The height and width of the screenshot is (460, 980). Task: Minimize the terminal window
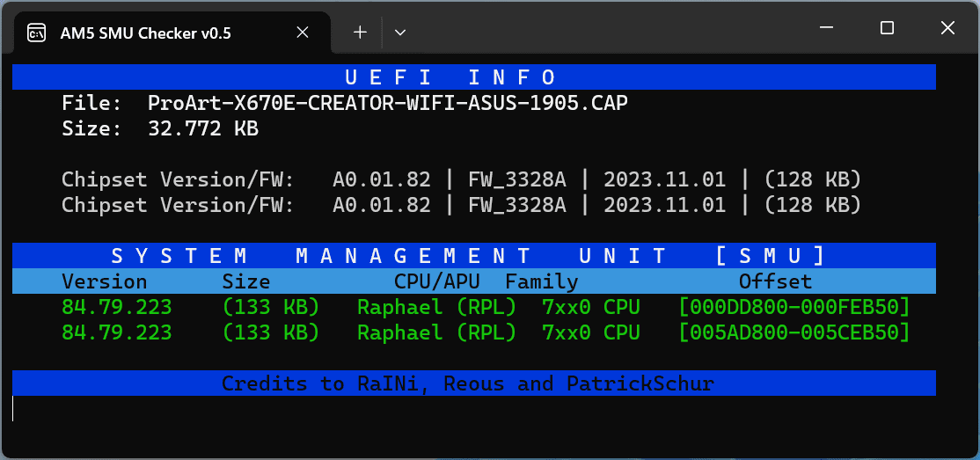click(827, 28)
